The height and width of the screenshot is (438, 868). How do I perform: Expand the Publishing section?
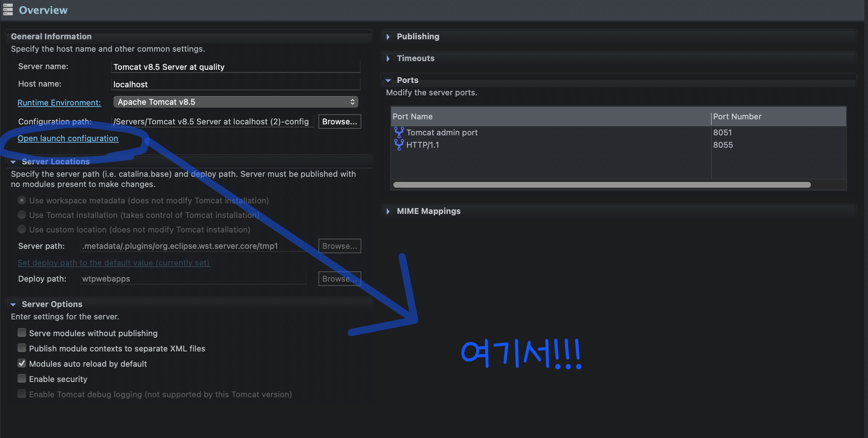(388, 37)
